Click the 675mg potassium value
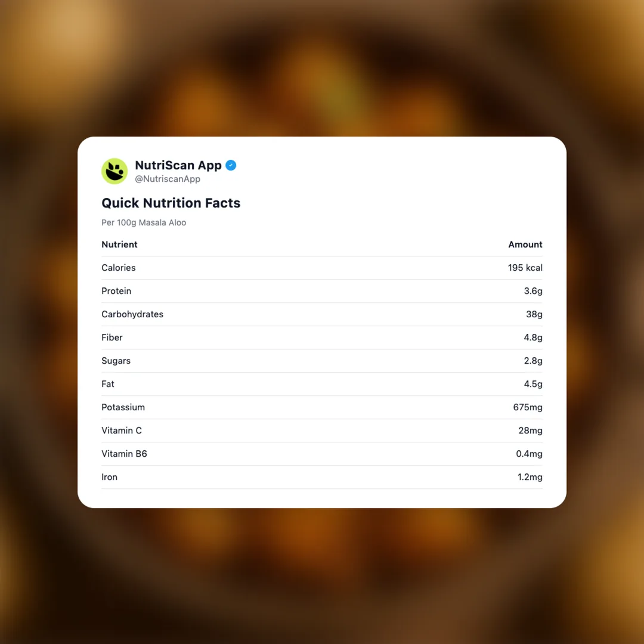644x644 pixels. [x=527, y=407]
